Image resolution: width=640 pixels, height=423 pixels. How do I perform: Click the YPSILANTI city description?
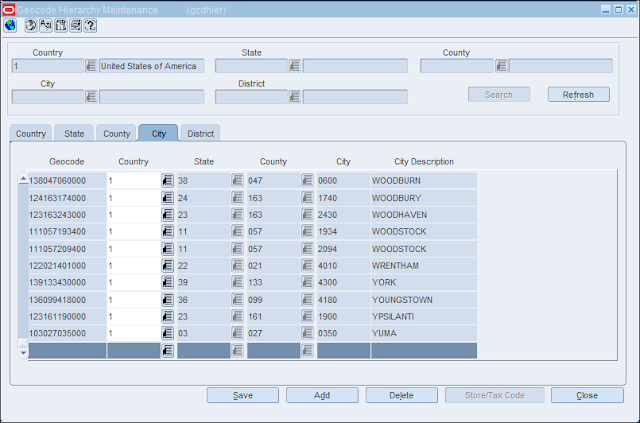pos(424,316)
